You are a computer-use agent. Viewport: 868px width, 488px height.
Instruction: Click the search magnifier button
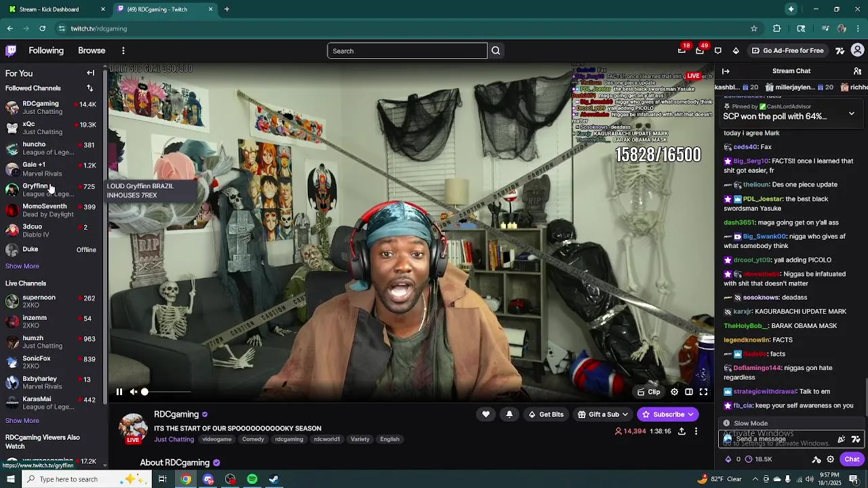pyautogui.click(x=496, y=51)
